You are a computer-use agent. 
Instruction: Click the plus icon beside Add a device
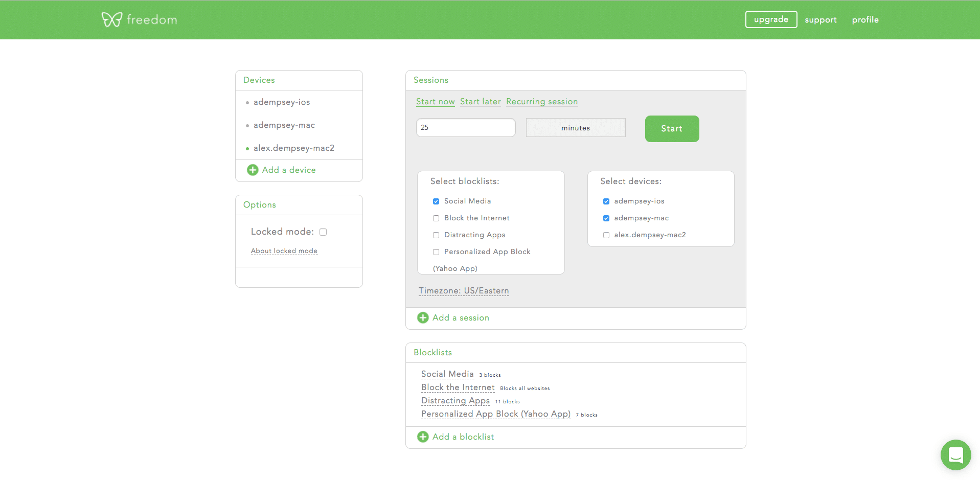253,170
